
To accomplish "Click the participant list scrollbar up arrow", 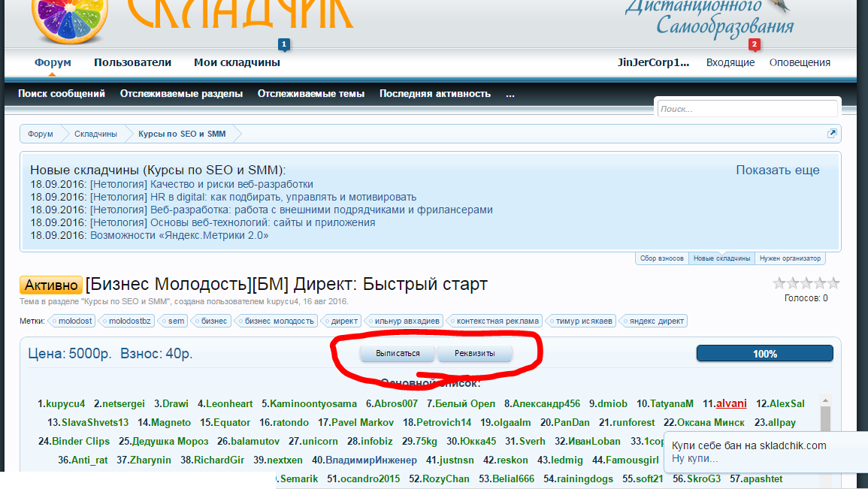I will point(825,400).
